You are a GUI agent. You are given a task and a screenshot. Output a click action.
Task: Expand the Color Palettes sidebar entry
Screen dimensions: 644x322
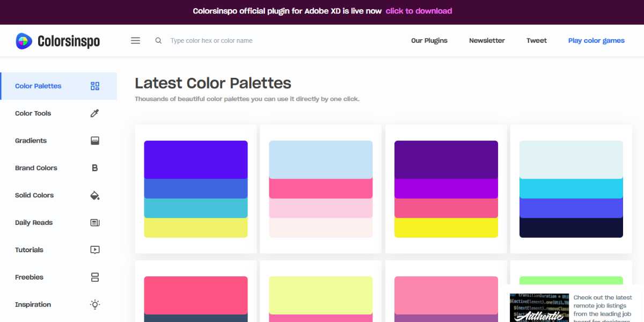[38, 86]
